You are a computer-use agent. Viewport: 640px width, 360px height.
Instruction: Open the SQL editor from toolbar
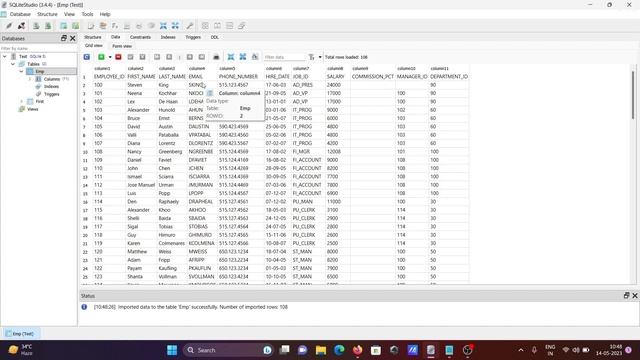[x=91, y=26]
